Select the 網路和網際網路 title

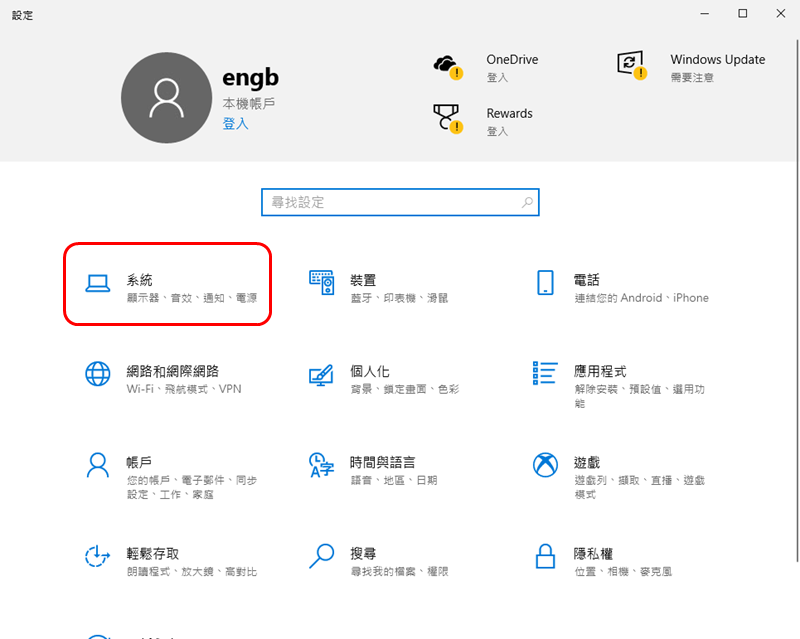click(172, 371)
